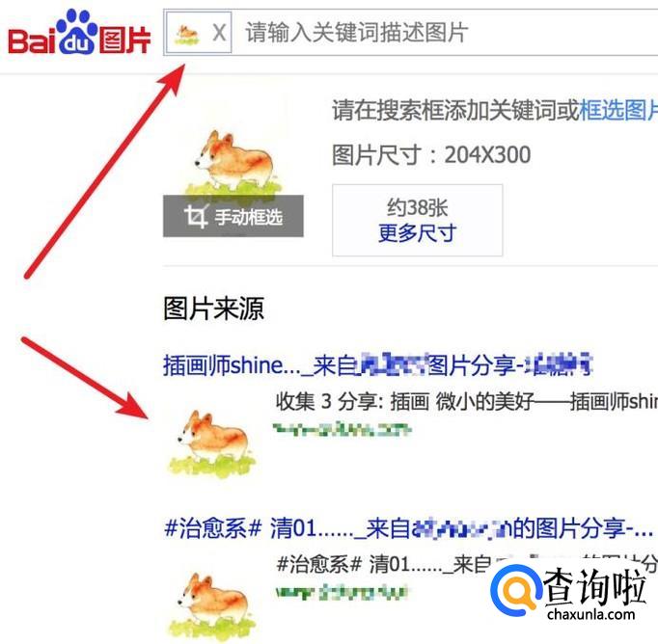This screenshot has width=658, height=644.
Task: Click the 手动框选 button
Action: tap(233, 216)
